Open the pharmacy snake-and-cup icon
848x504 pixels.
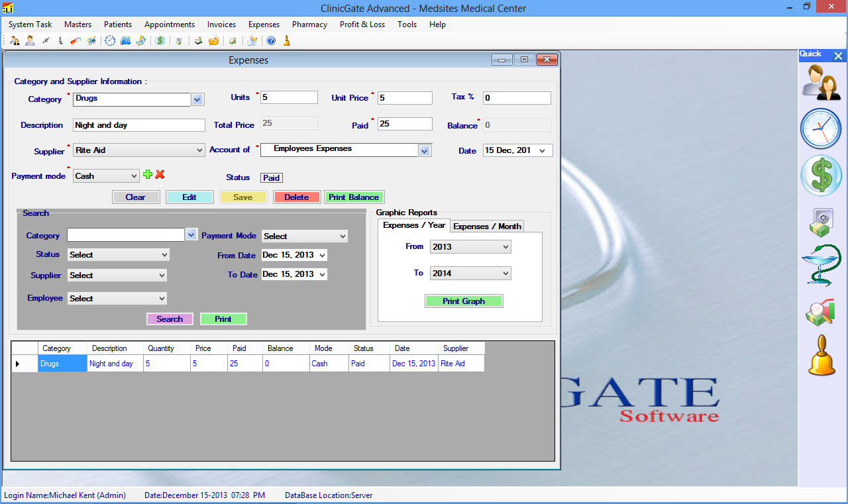(x=821, y=265)
